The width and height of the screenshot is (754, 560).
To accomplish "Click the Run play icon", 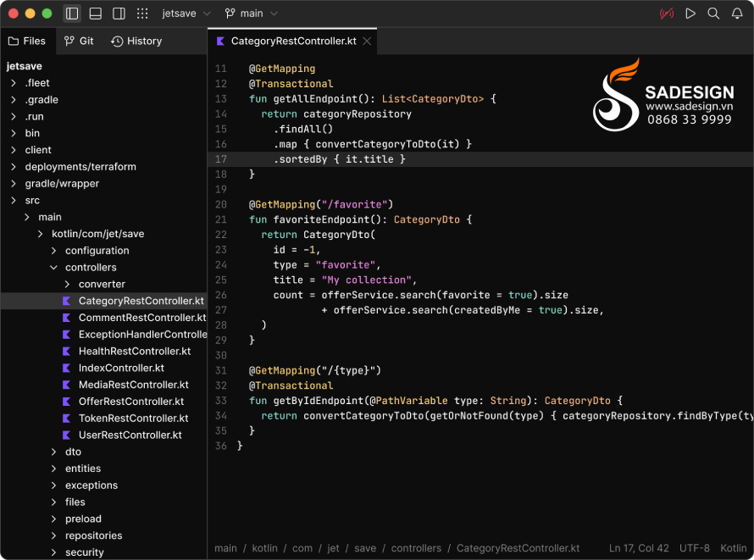I will (x=690, y=14).
